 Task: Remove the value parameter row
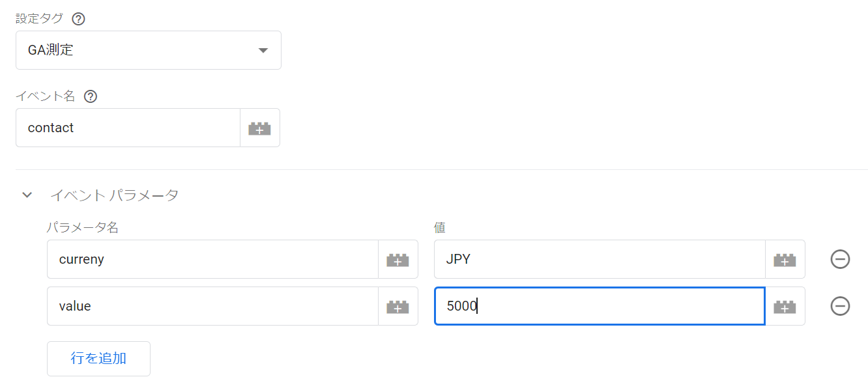coord(840,306)
